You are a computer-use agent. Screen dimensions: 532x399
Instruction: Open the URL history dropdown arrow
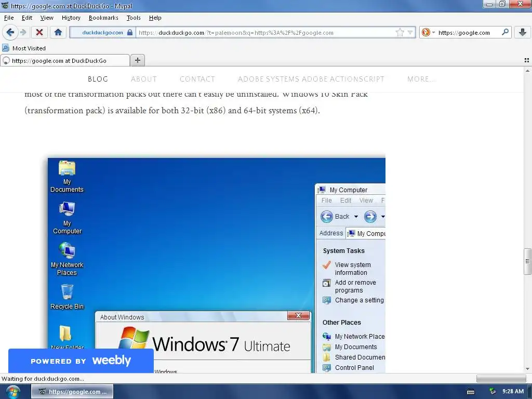tap(410, 33)
